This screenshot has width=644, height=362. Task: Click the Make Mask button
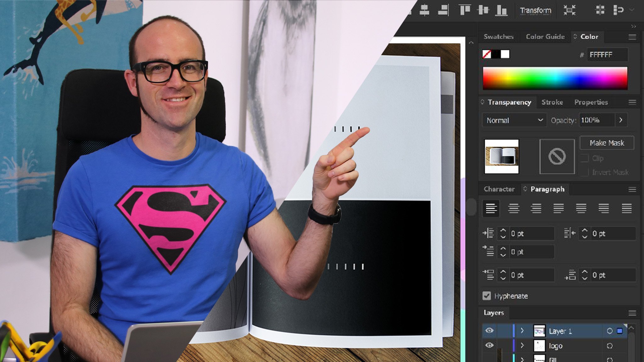click(x=606, y=143)
